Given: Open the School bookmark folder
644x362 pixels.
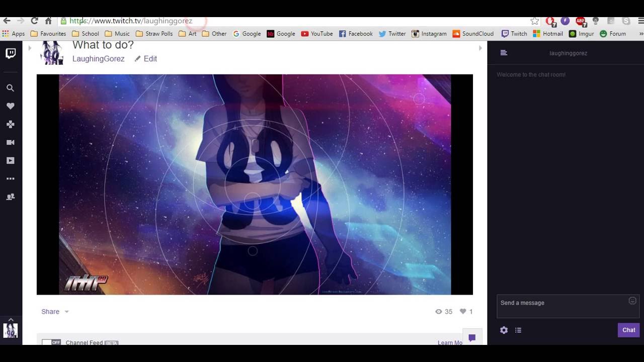Looking at the screenshot, I should (86, 34).
